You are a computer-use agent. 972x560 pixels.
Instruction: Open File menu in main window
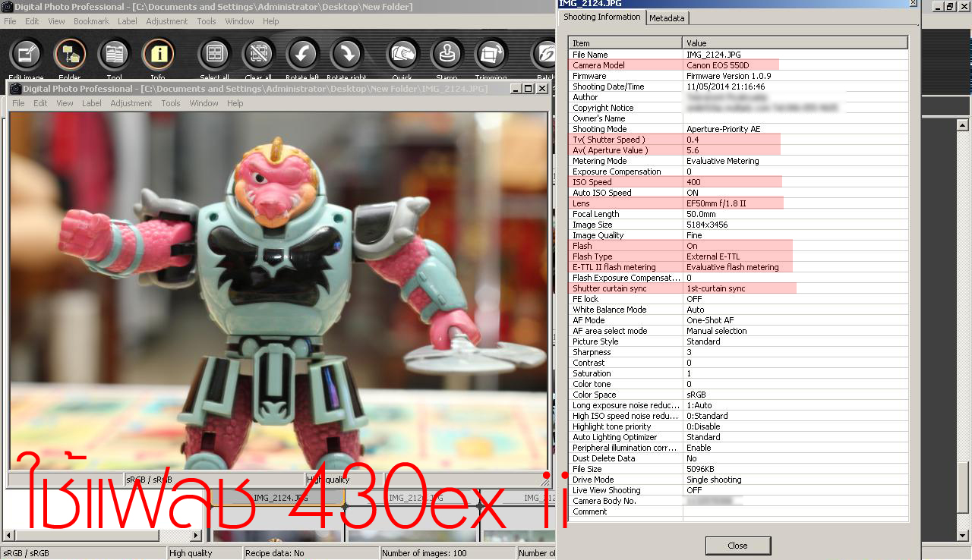[10, 21]
